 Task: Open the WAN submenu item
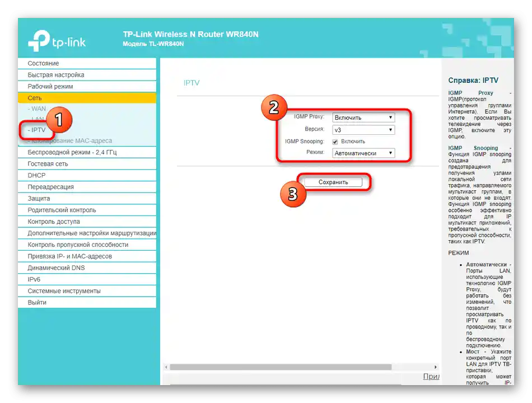tap(37, 109)
